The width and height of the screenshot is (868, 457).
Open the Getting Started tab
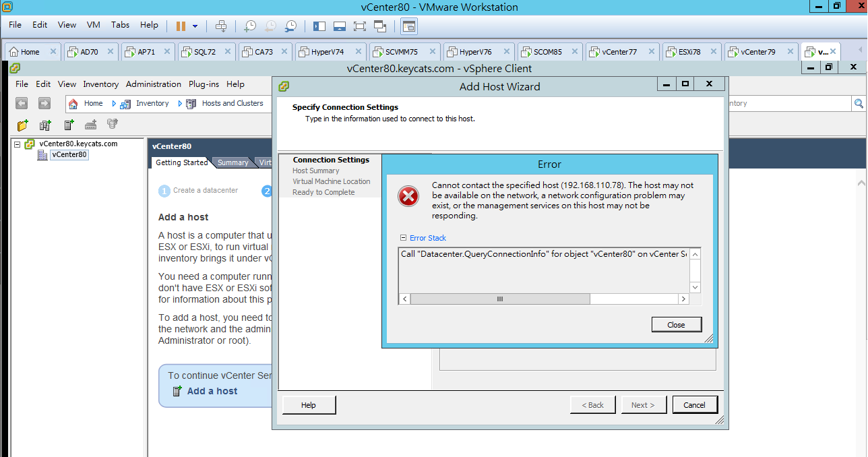181,162
